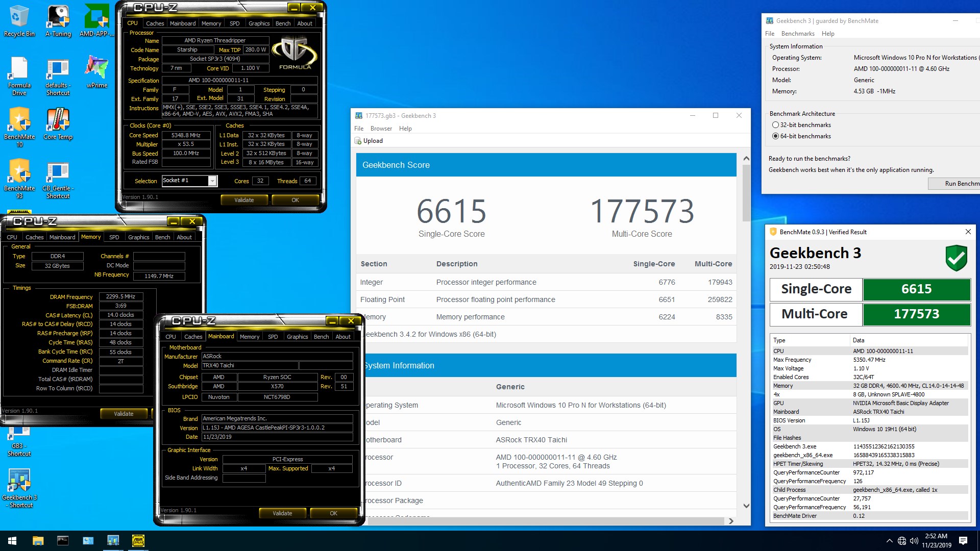This screenshot has height=551, width=980.
Task: Open the Core Temp desktop icon
Action: click(58, 124)
